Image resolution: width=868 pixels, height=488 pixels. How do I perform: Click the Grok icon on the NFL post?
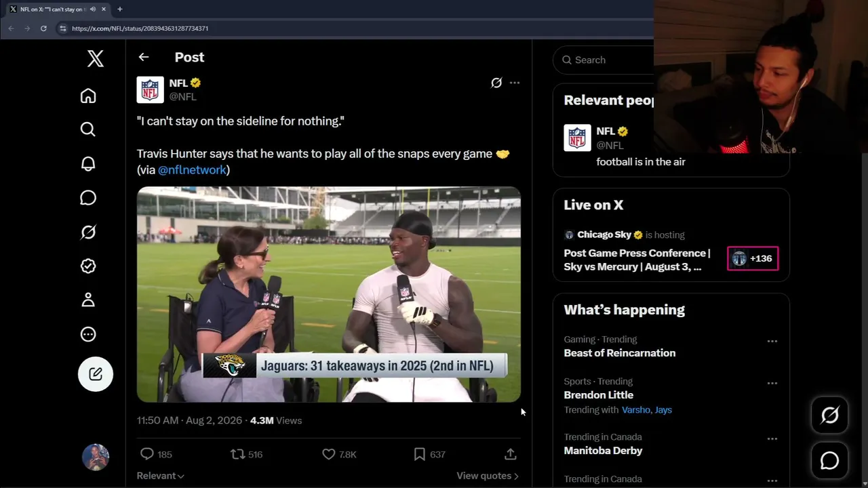pyautogui.click(x=496, y=83)
